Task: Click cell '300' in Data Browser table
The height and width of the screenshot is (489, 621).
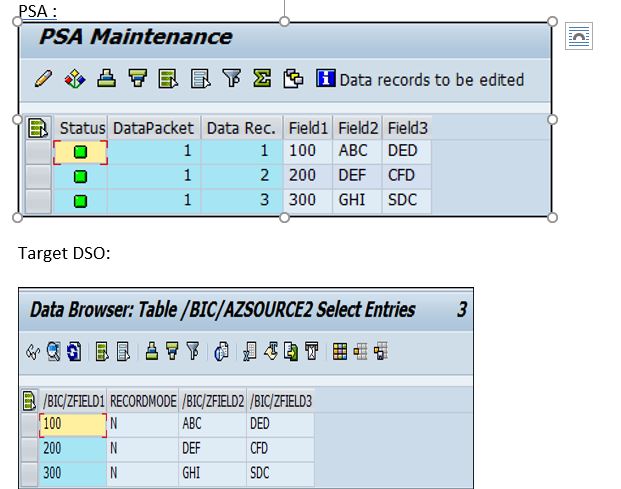Action: 73,474
